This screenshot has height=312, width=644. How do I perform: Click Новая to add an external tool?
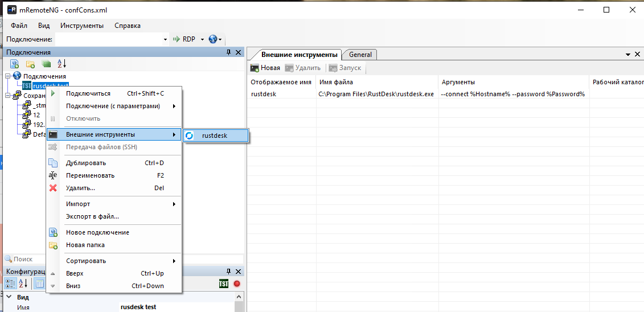[x=265, y=68]
